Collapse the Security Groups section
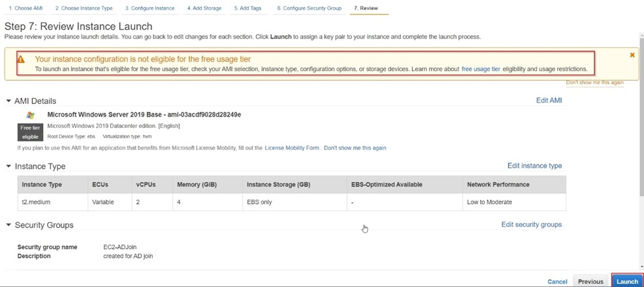Image resolution: width=644 pixels, height=287 pixels. (x=8, y=225)
